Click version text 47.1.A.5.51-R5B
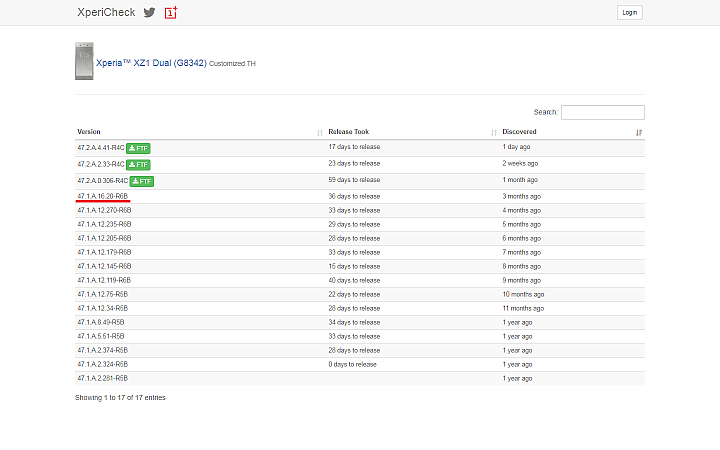The height and width of the screenshot is (450, 720). click(x=101, y=336)
